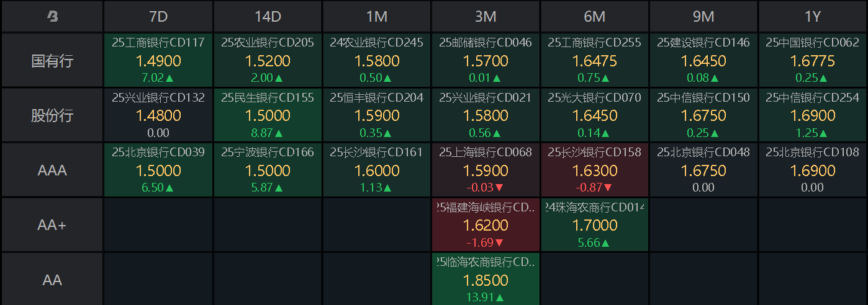Open the 25福建海峡银行 cell at 1.6200
868x305 pixels.
486,225
